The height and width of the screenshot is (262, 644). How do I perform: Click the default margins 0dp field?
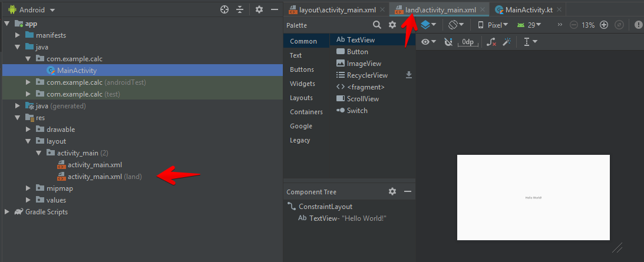[468, 42]
